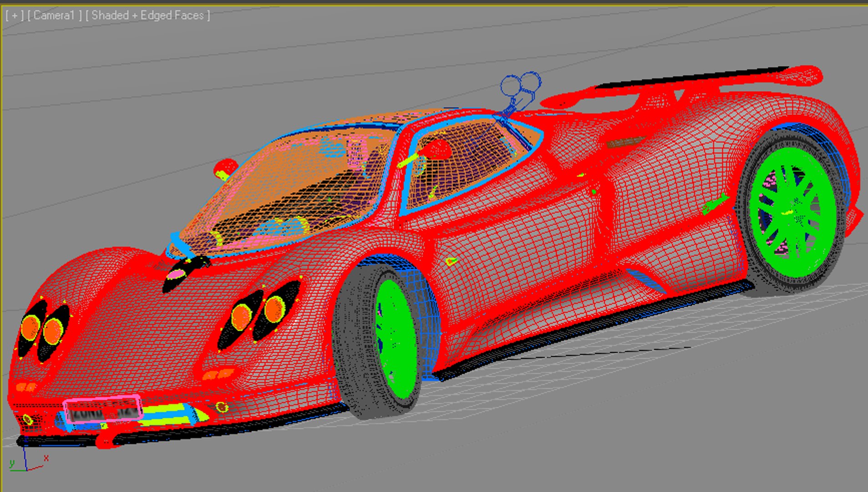Open the Camera1 viewport view menu
Viewport: 868px width, 492px height.
pos(55,15)
